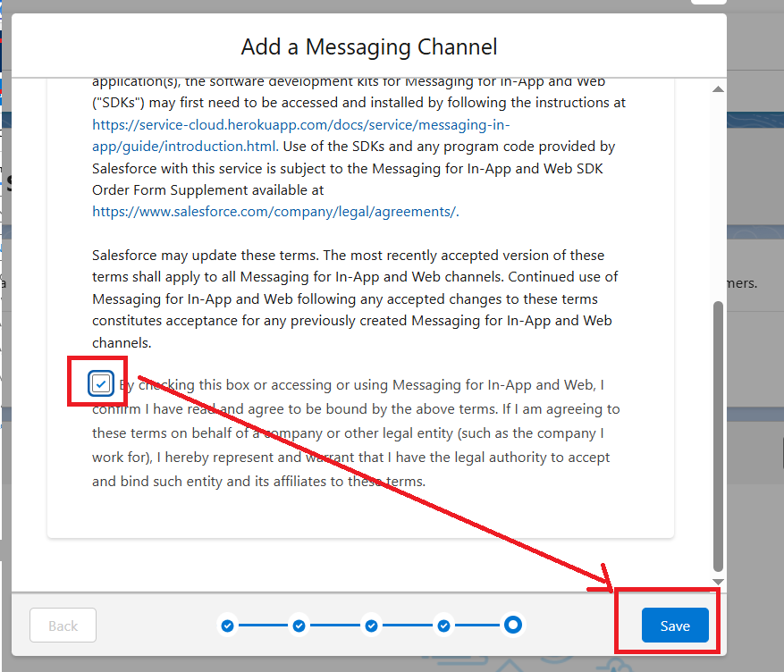
Task: Select the third completed step checkmark icon
Action: 372,626
